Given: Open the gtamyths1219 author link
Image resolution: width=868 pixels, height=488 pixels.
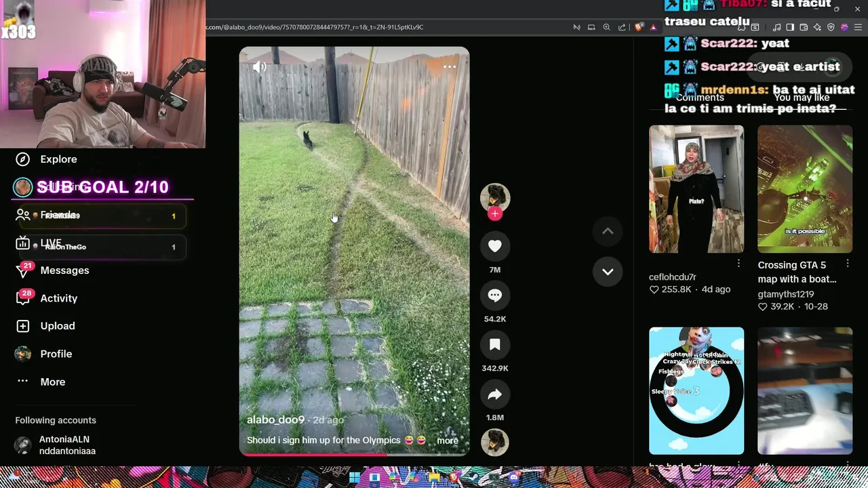Looking at the screenshot, I should pos(786,294).
